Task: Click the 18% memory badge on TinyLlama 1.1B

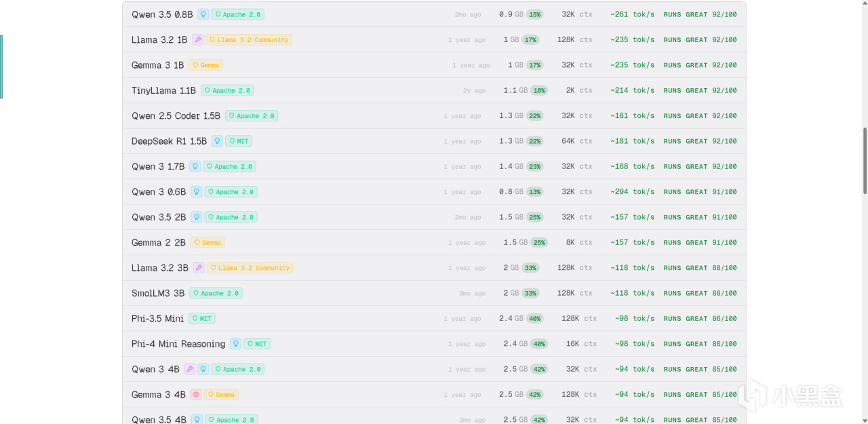Action: tap(539, 90)
